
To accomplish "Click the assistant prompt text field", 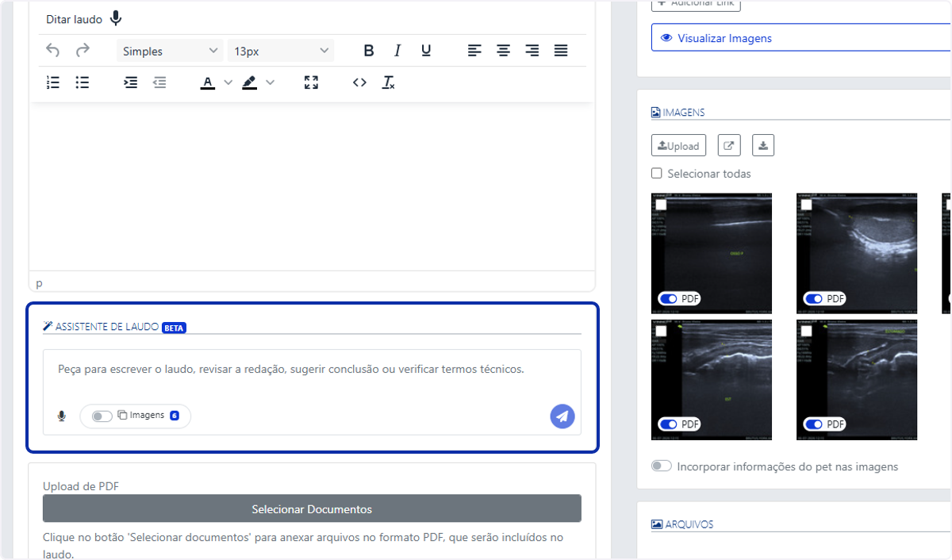I will coord(312,370).
